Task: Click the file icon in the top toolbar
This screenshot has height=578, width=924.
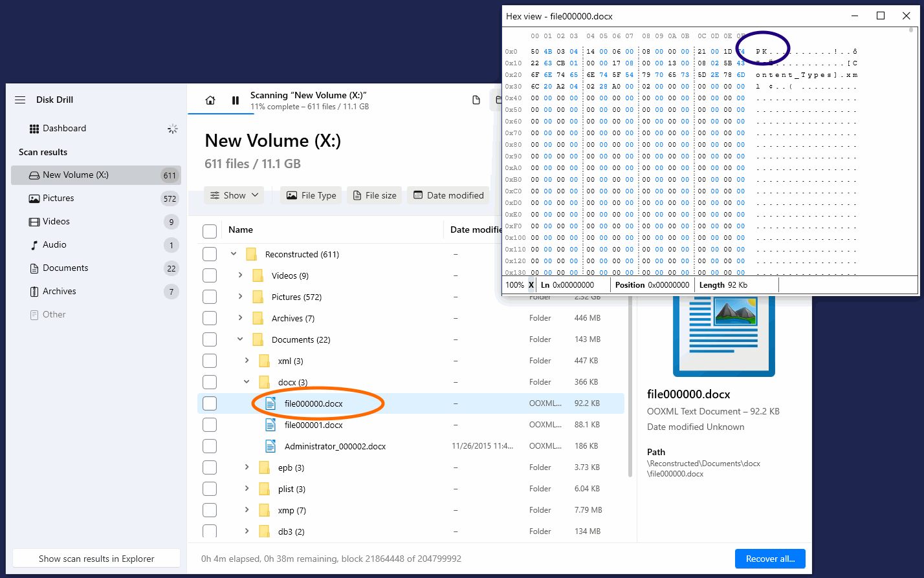Action: coord(476,100)
